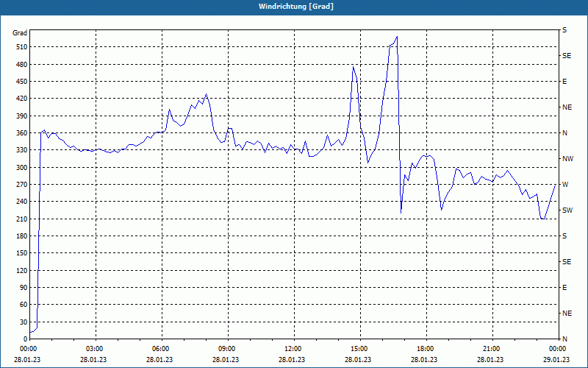Image resolution: width=588 pixels, height=368 pixels.
Task: Select the W compass label
Action: [x=565, y=185]
